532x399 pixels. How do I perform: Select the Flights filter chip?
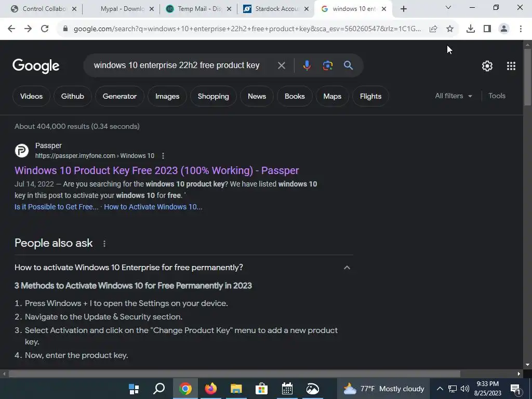pos(370,96)
